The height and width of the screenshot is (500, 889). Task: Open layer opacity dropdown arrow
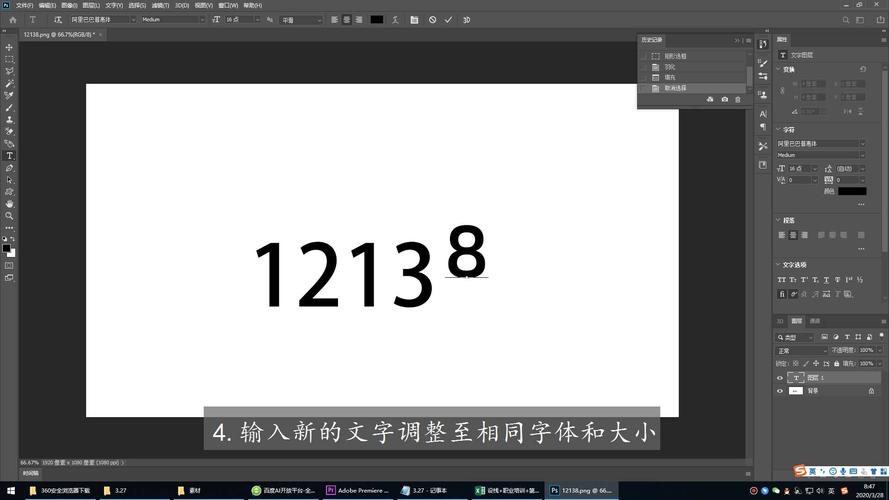tap(879, 351)
